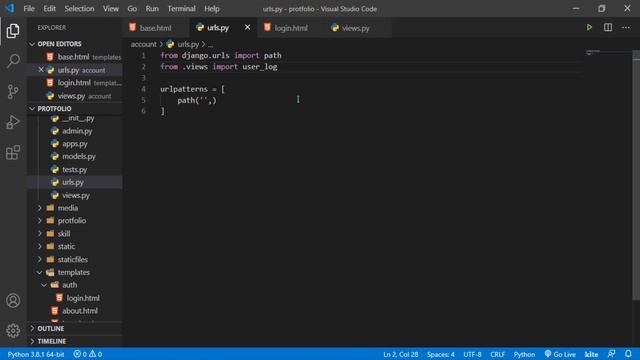Open the File menu
Viewport: 640px width, 360px height.
point(29,9)
